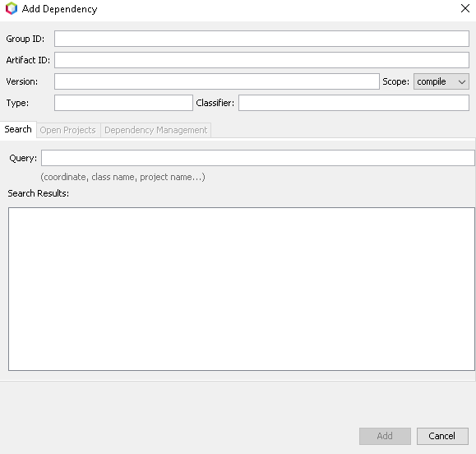Focus the Artifact ID text field
This screenshot has width=476, height=454.
tap(261, 60)
